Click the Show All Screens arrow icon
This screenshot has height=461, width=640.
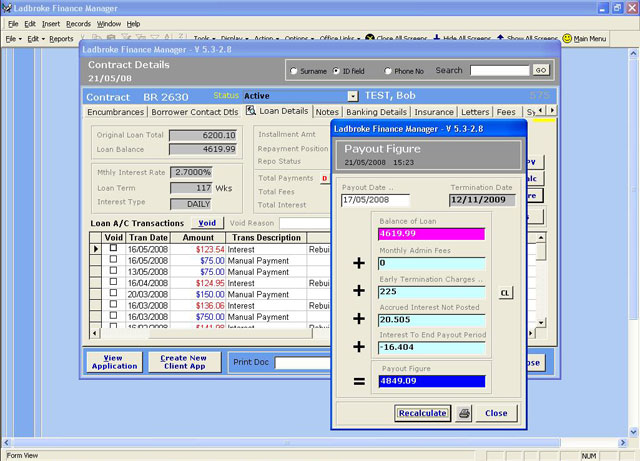coord(500,38)
